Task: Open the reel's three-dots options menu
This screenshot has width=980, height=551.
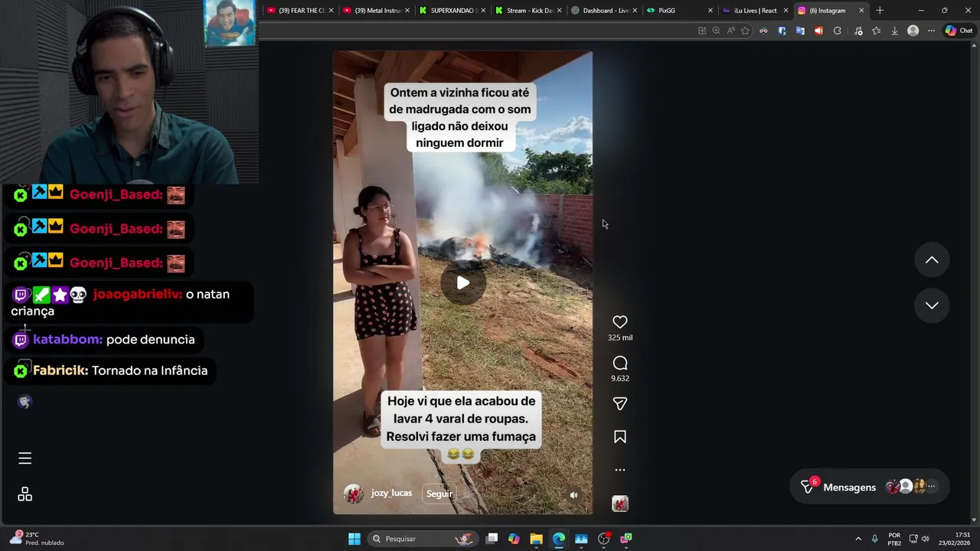Action: [620, 470]
